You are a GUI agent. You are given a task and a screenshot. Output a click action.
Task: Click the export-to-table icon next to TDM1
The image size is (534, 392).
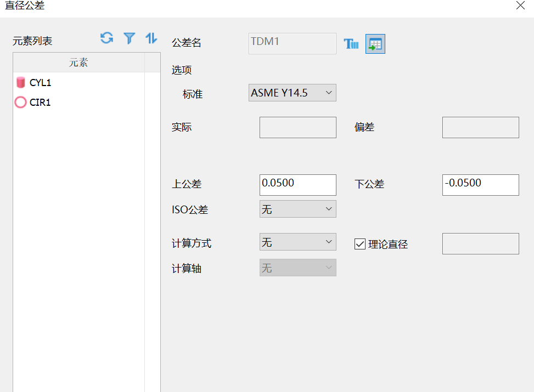pyautogui.click(x=375, y=43)
